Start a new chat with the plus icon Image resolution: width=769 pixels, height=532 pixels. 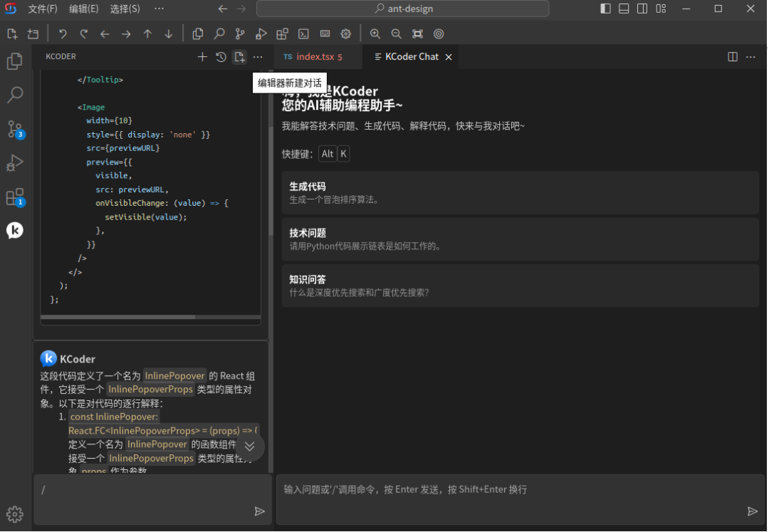coord(202,57)
